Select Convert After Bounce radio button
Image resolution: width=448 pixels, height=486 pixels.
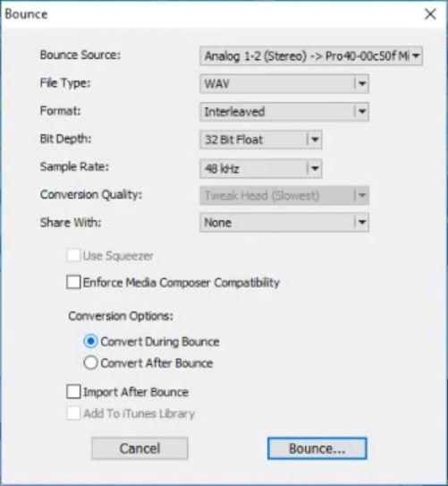(90, 362)
